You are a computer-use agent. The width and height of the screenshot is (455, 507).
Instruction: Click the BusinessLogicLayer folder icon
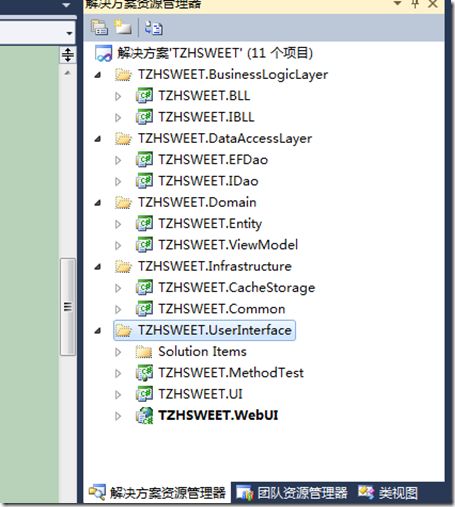coord(123,75)
